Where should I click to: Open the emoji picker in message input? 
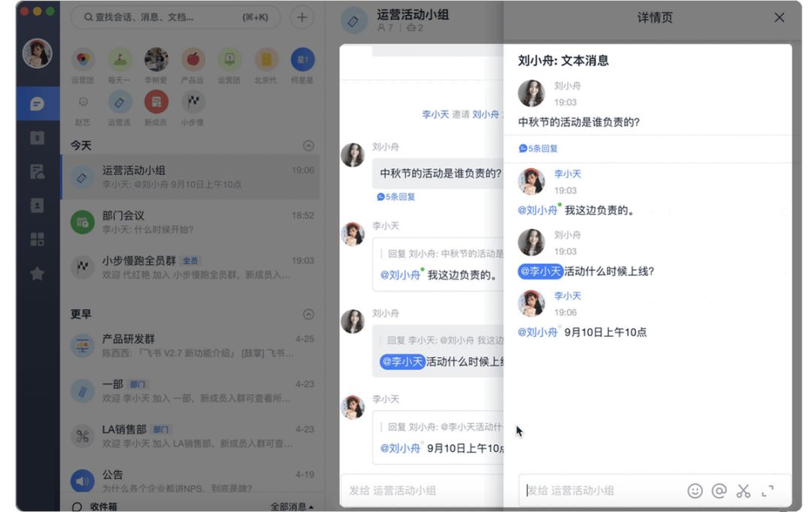pos(695,490)
